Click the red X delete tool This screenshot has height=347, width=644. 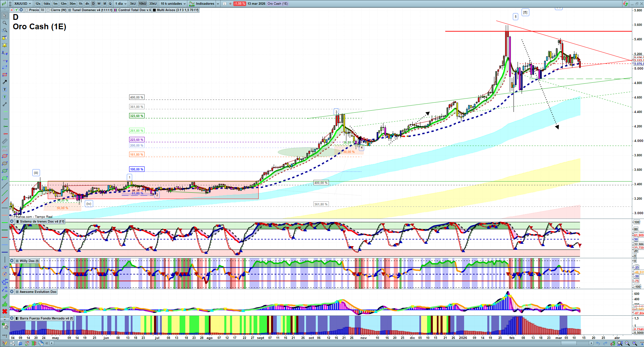(x=5, y=311)
